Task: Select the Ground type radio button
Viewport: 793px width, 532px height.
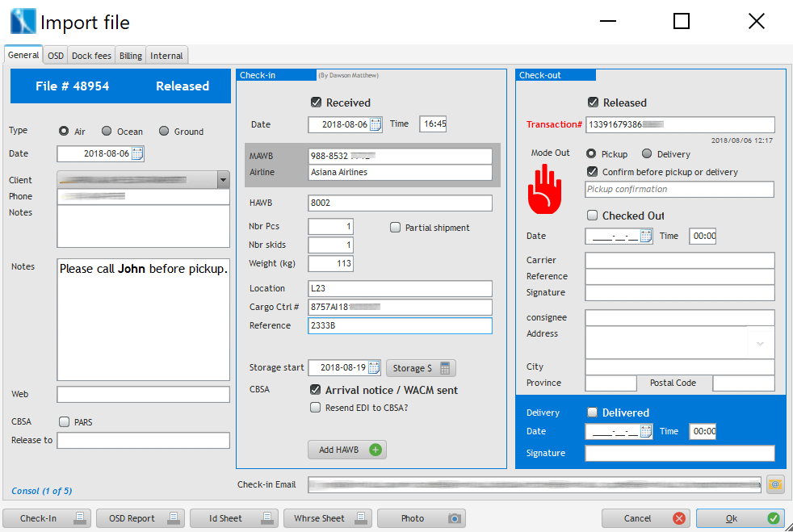Action: coord(164,131)
